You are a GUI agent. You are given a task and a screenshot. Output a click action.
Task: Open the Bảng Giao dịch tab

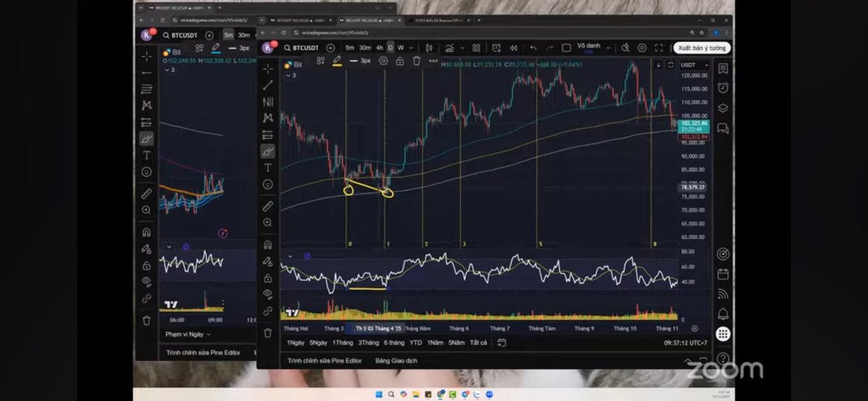point(396,360)
